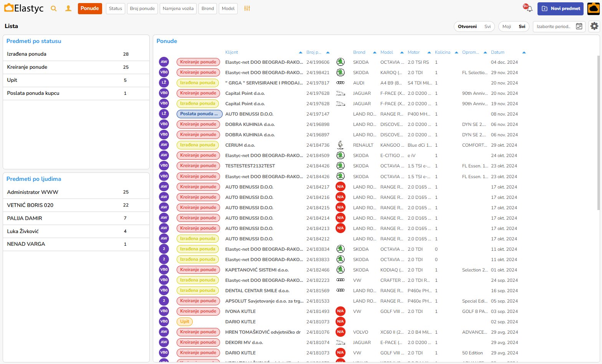Click the orange search magnifier icon
Viewport: 602px width, 364px height.
pos(54,8)
